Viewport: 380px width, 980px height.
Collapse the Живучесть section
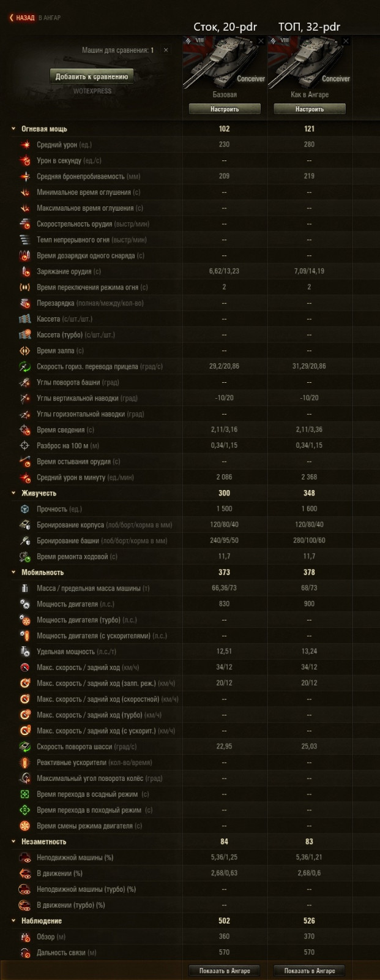point(13,493)
